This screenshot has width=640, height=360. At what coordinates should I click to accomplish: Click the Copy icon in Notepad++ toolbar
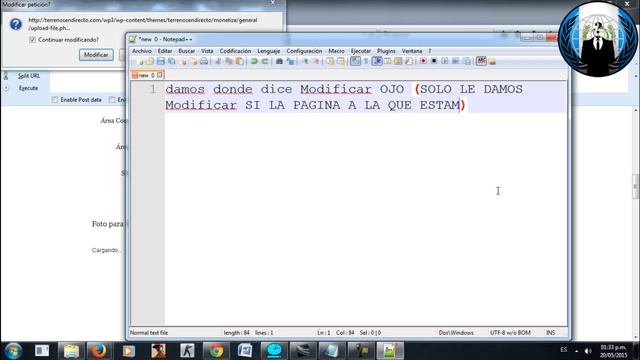click(229, 61)
